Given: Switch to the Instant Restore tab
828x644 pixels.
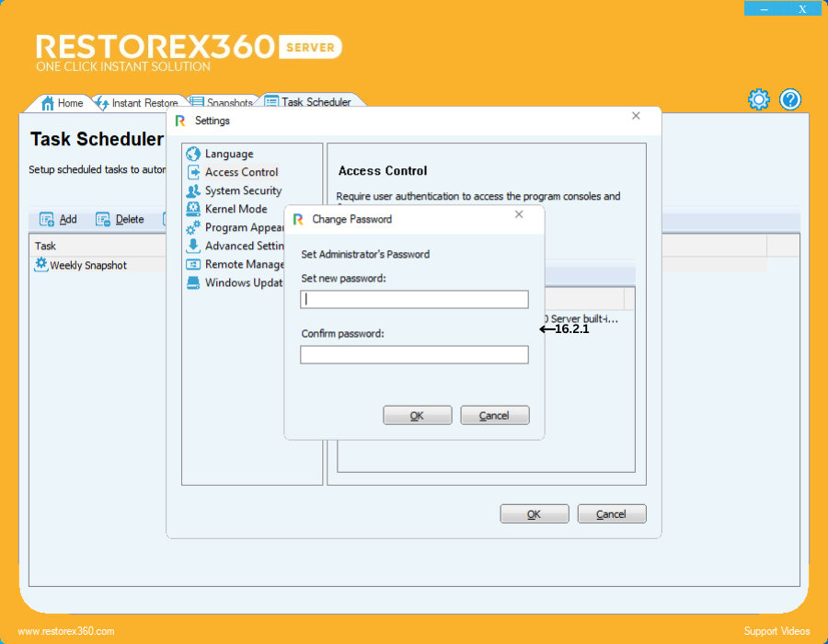Looking at the screenshot, I should tap(137, 103).
